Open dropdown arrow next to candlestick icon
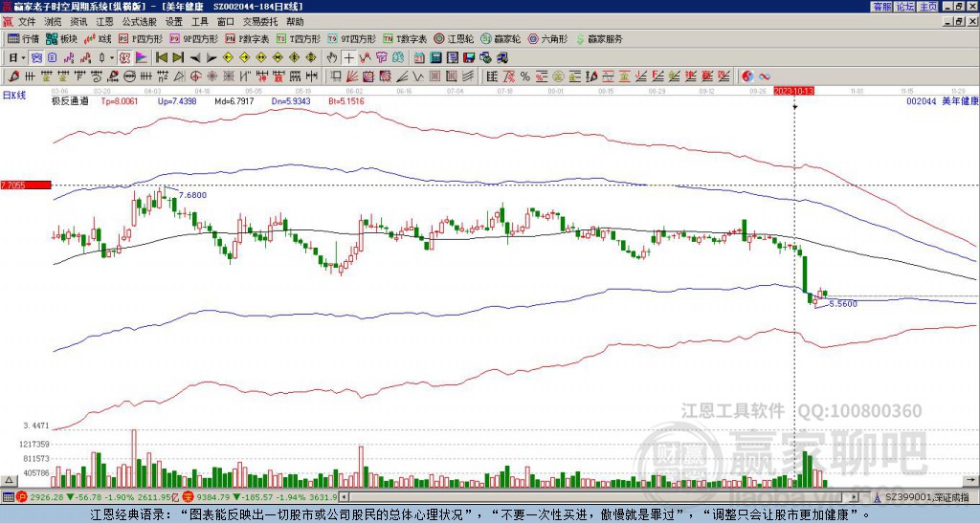Viewport: 980px width, 524px height. 112,57
